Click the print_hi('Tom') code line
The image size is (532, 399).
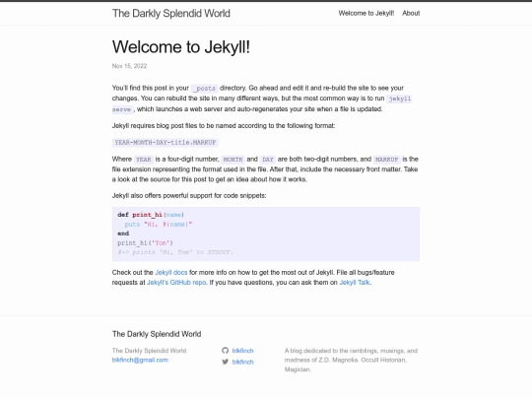click(x=145, y=243)
